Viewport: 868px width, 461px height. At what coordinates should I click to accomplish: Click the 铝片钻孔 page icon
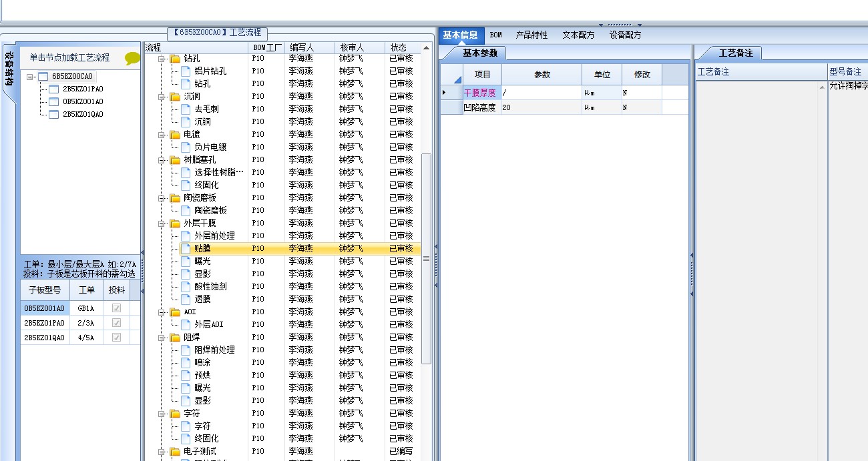click(186, 71)
